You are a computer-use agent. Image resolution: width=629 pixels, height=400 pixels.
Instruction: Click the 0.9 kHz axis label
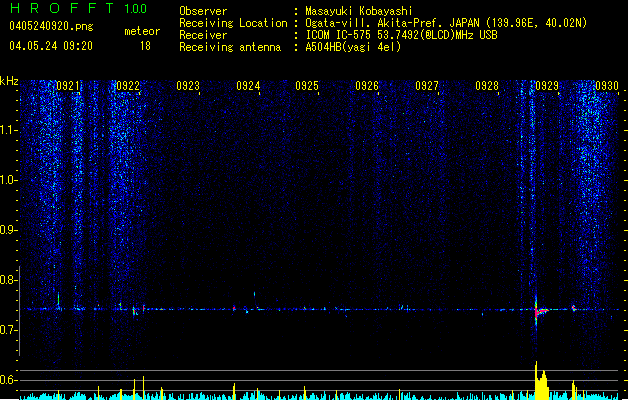8,230
